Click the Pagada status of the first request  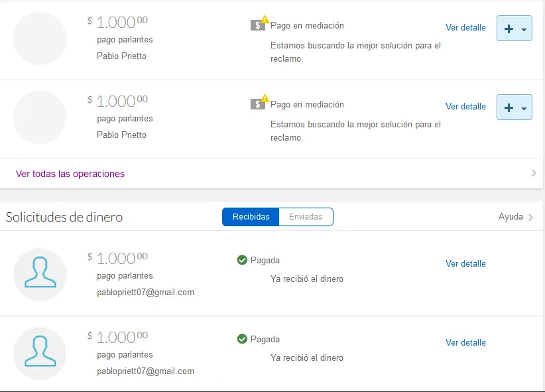[x=265, y=261]
